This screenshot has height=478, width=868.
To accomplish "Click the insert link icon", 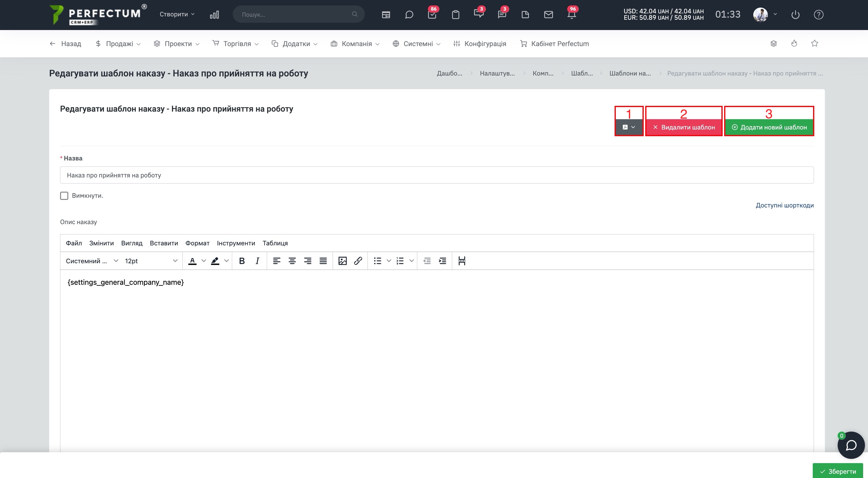I will [x=358, y=261].
